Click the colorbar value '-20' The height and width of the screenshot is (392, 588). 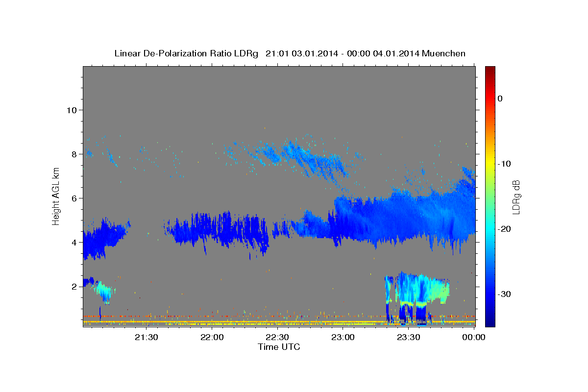(504, 229)
